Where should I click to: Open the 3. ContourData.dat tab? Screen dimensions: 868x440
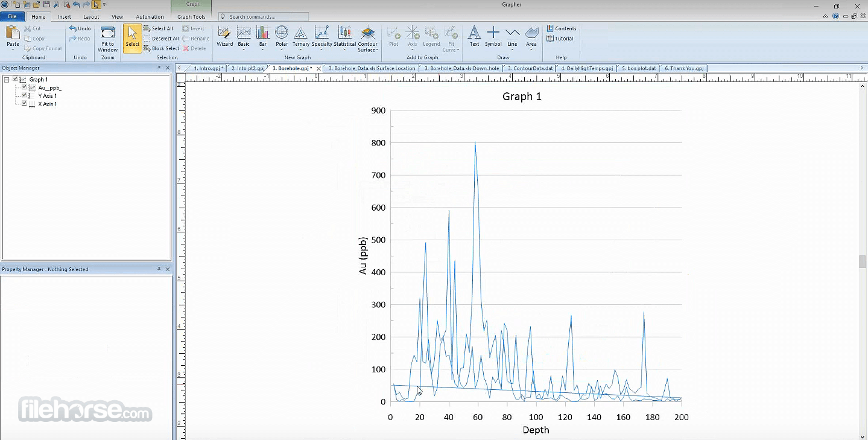click(530, 68)
